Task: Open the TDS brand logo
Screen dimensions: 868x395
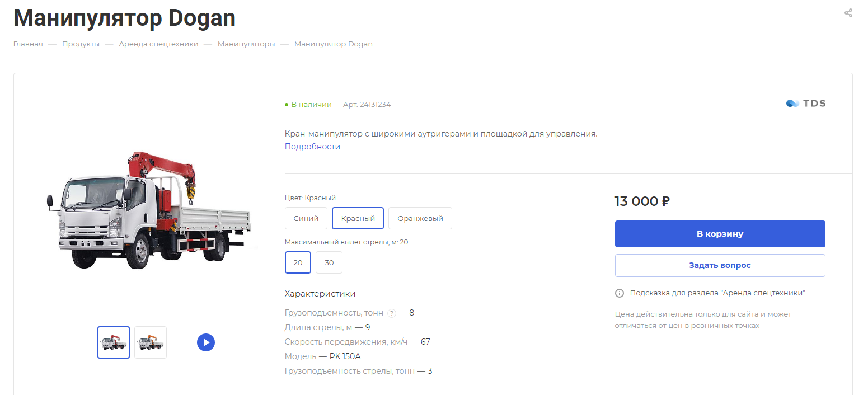Action: 806,104
